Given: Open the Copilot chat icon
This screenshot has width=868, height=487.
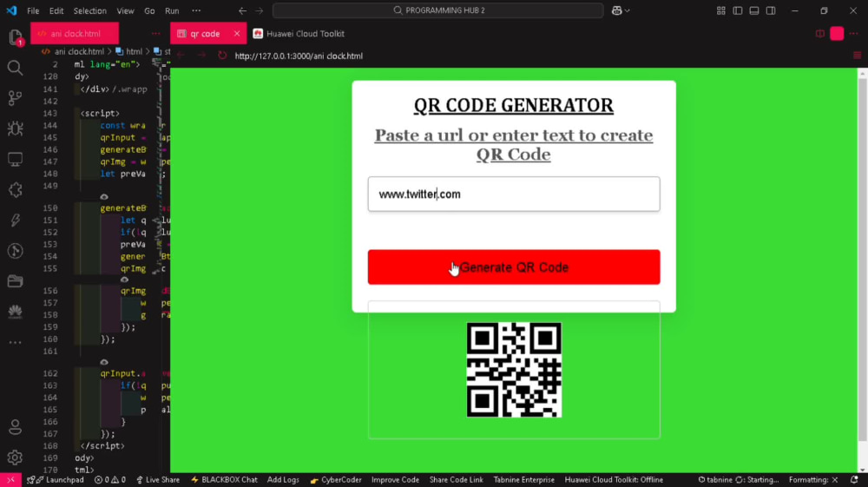Looking at the screenshot, I should (x=616, y=10).
